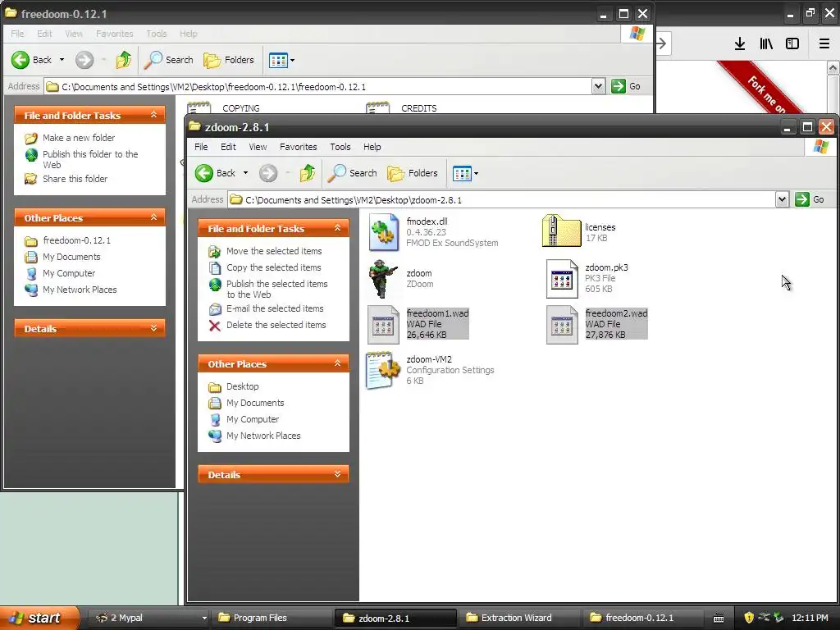Viewport: 840px width, 630px height.
Task: Select zdoom executable marine icon
Action: pos(384,279)
